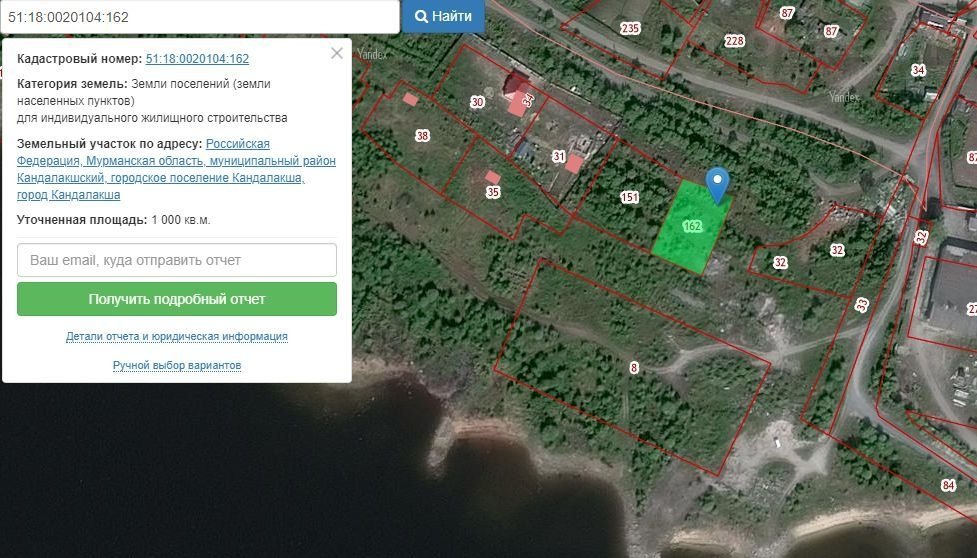Click parcel label 151 on map

629,197
